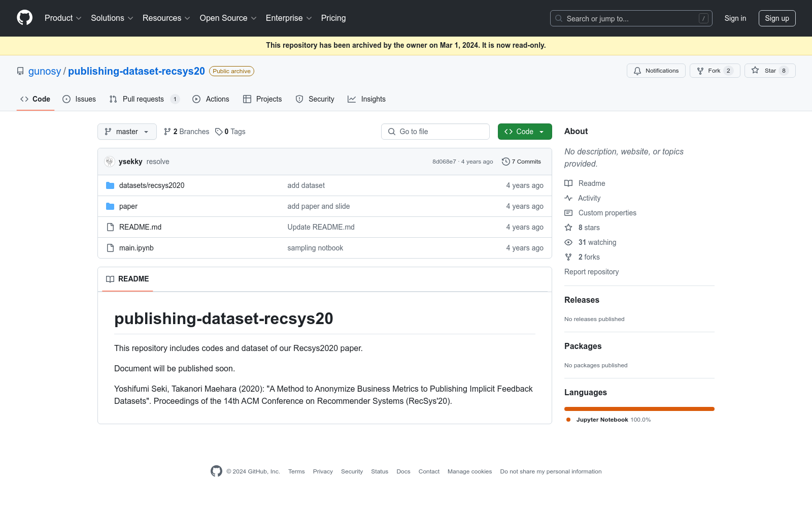The width and height of the screenshot is (812, 508).
Task: Click the Public archive badge
Action: click(231, 71)
